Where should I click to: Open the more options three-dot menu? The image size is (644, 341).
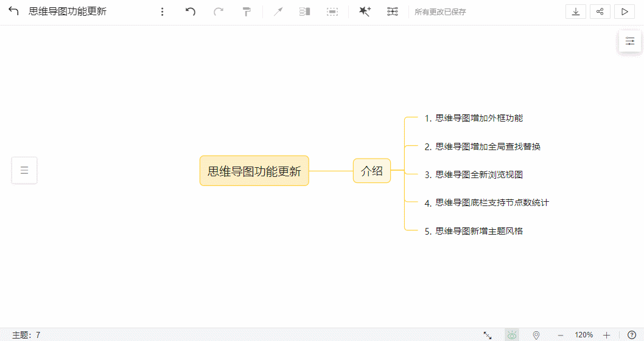coord(163,12)
